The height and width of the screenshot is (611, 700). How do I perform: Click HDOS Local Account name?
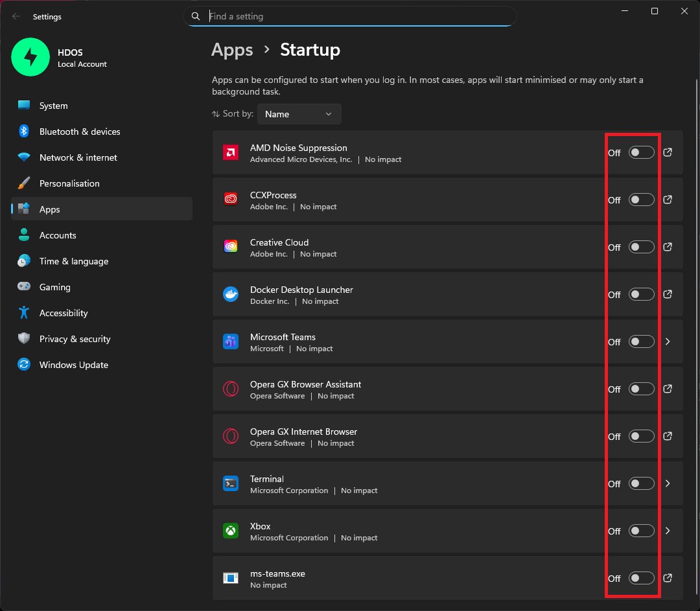coord(82,58)
